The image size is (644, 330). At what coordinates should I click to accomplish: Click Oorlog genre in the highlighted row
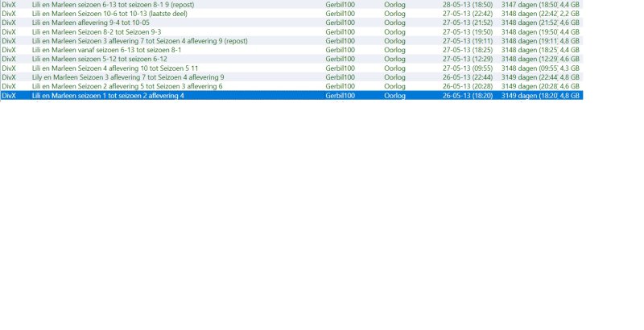tap(394, 96)
